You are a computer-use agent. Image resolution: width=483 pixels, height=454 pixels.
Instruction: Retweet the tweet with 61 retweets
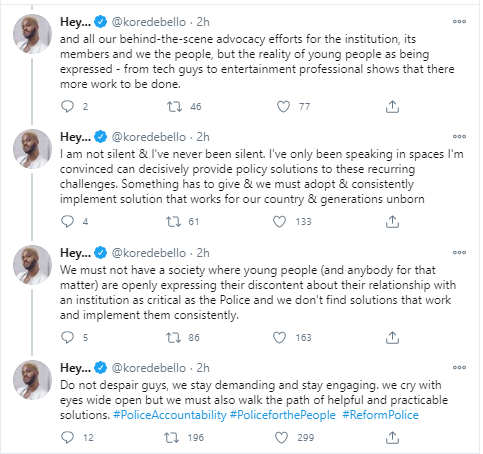pyautogui.click(x=173, y=222)
